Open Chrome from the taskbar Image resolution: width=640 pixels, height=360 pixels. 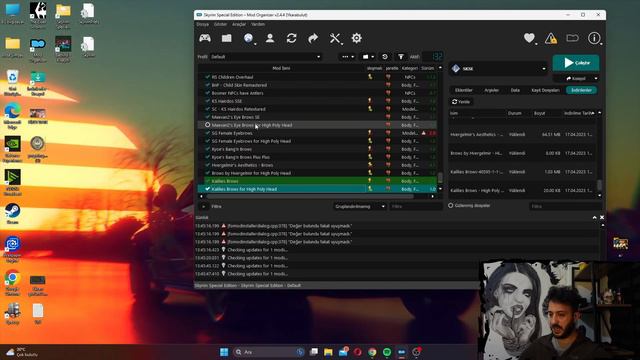pos(372,352)
